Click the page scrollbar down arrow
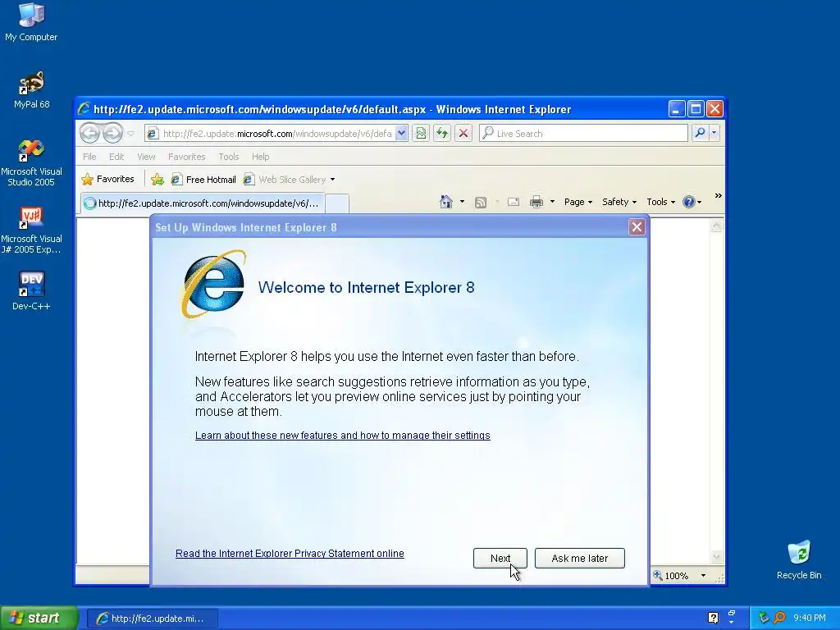840x630 pixels. coord(716,557)
